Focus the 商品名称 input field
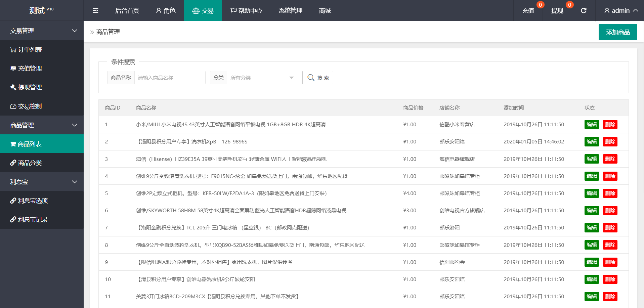Screen dimensions: 644x308 click(170, 78)
